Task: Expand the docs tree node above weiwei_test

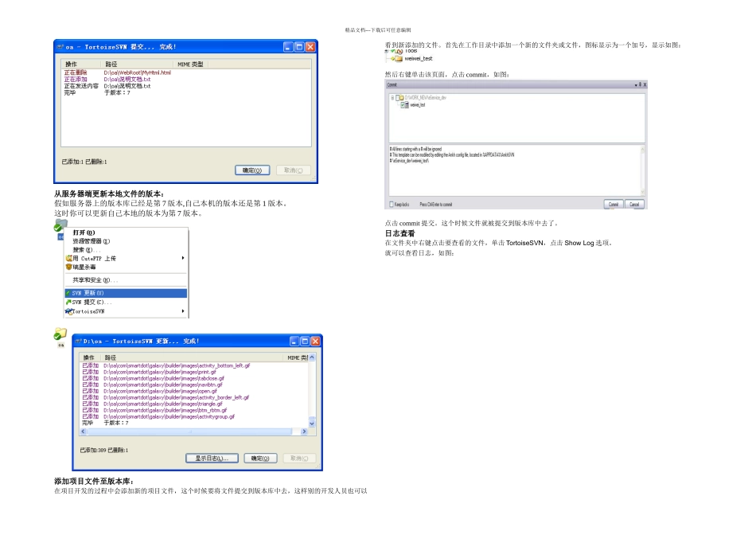Action: coord(387,51)
